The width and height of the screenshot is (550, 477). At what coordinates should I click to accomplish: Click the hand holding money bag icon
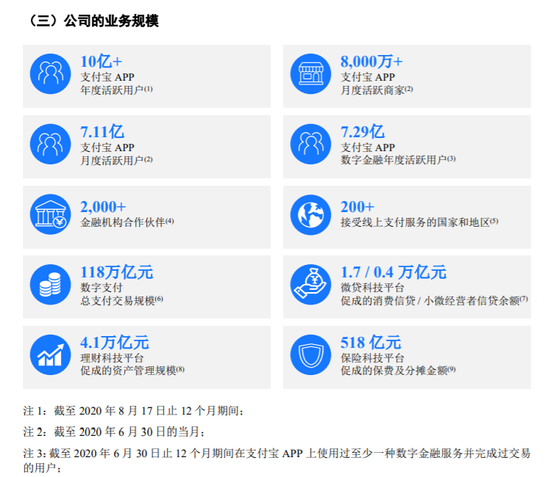click(310, 284)
